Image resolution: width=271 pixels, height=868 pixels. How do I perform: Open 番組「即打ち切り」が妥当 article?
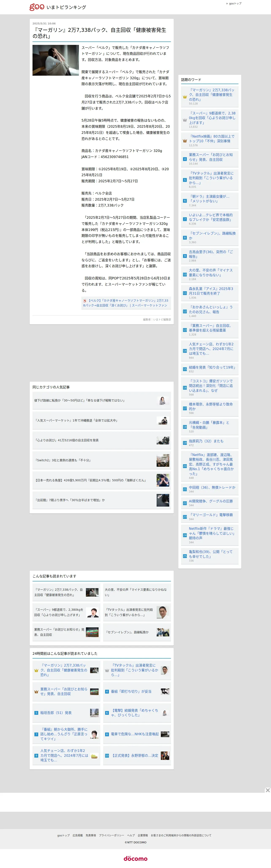pyautogui.click(x=131, y=691)
